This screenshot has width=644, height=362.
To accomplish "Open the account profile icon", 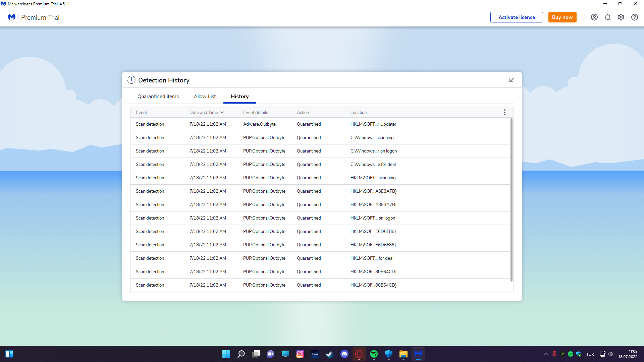I will pyautogui.click(x=594, y=17).
